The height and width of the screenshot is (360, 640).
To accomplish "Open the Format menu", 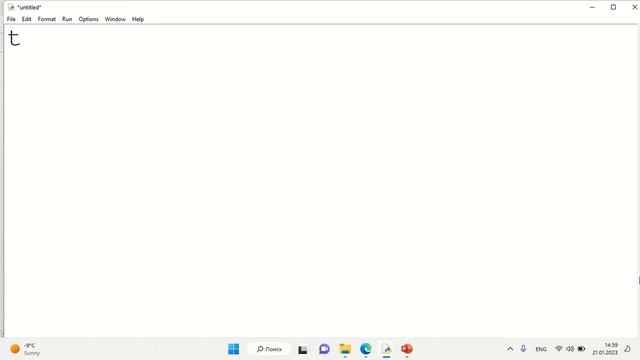I will (47, 19).
